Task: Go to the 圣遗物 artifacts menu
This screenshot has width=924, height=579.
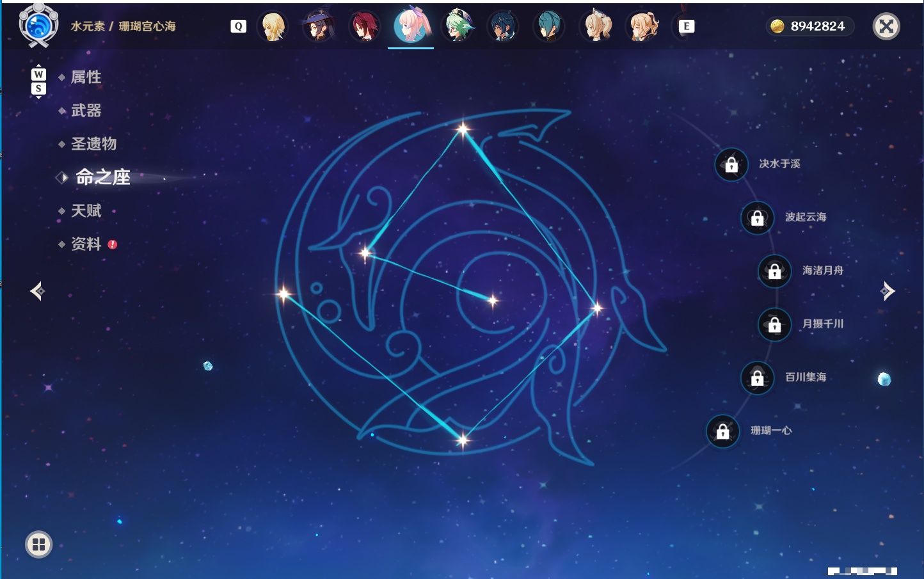Action: tap(93, 144)
